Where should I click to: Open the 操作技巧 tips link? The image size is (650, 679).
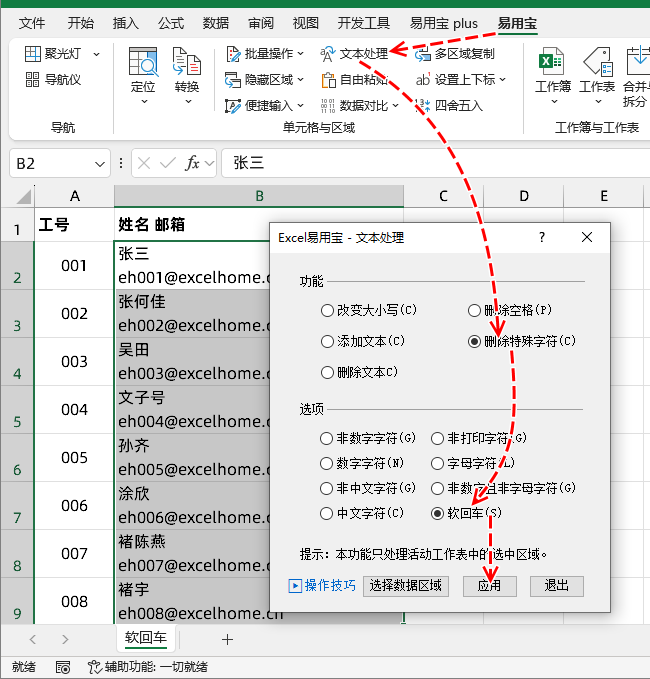[322, 586]
